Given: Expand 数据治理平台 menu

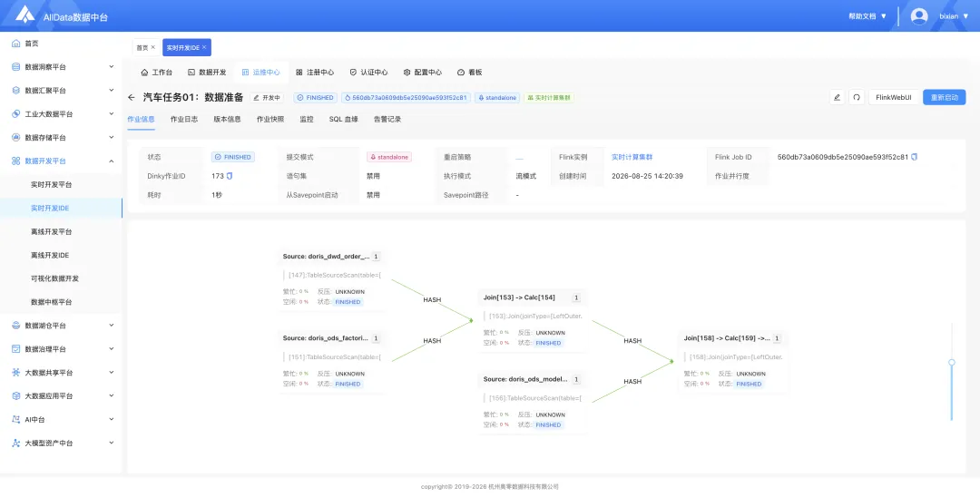Looking at the screenshot, I should tap(61, 349).
